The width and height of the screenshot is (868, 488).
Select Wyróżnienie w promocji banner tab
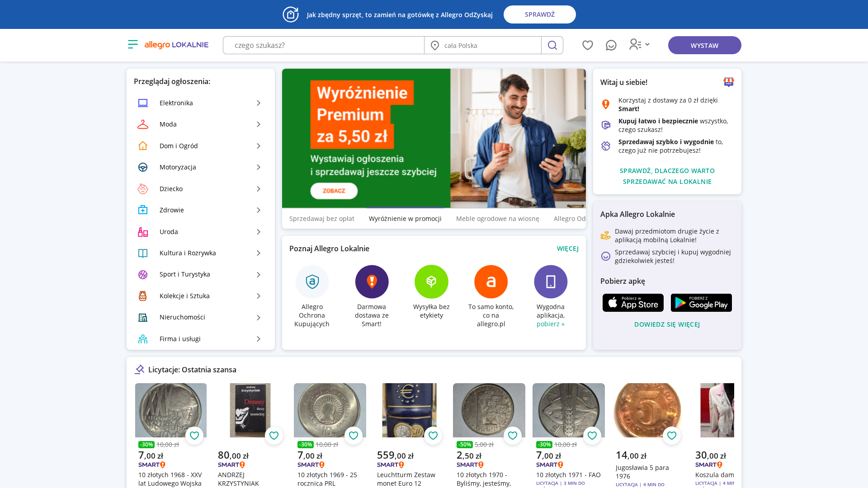tap(405, 219)
